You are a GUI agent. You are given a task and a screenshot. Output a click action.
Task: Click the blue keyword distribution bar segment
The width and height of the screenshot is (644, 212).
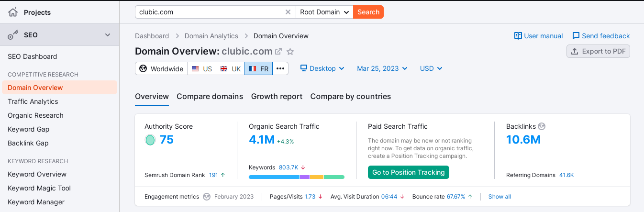274,177
